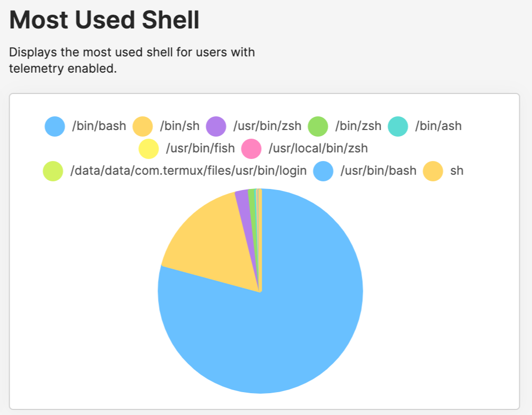Click the /usr/bin/fish legend text
The width and height of the screenshot is (532, 415).
point(200,148)
